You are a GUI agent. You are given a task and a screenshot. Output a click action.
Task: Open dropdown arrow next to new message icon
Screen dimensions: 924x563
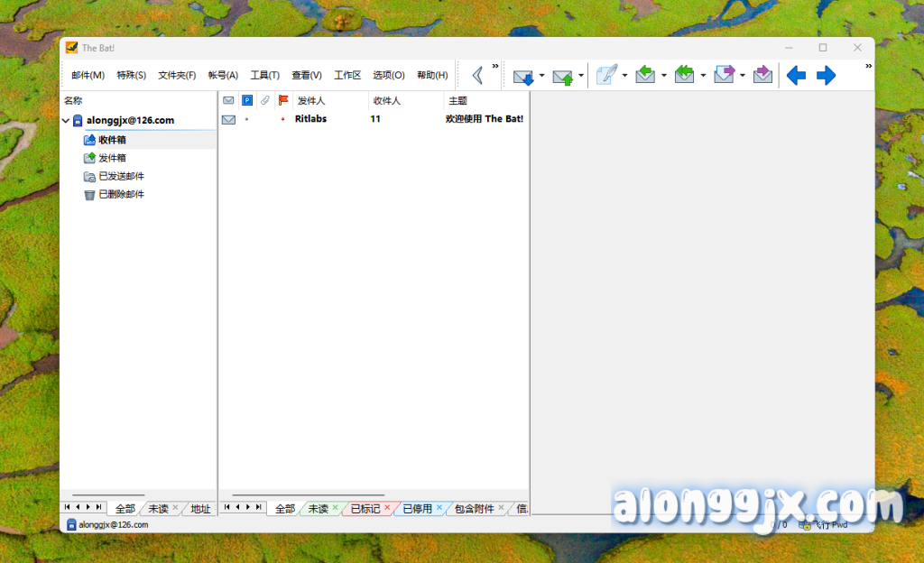click(x=624, y=76)
